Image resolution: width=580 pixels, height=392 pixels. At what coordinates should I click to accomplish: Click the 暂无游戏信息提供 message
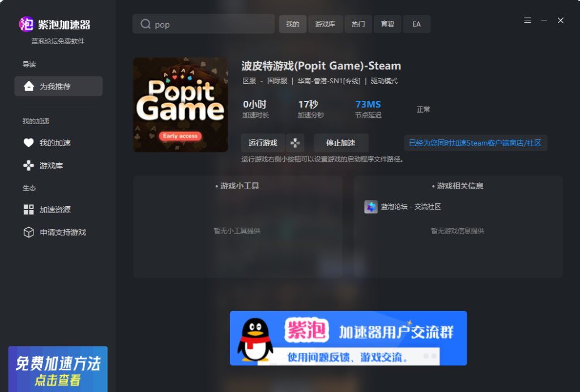[458, 231]
